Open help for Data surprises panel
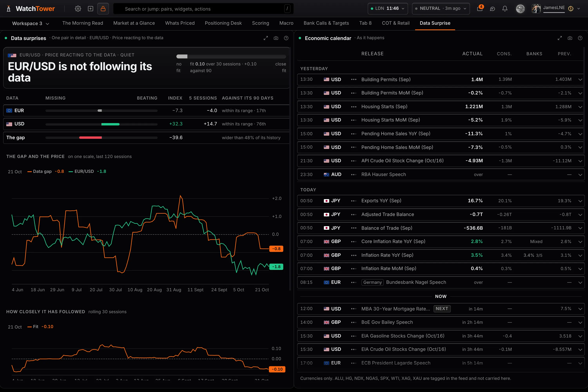The image size is (588, 392). (x=286, y=38)
